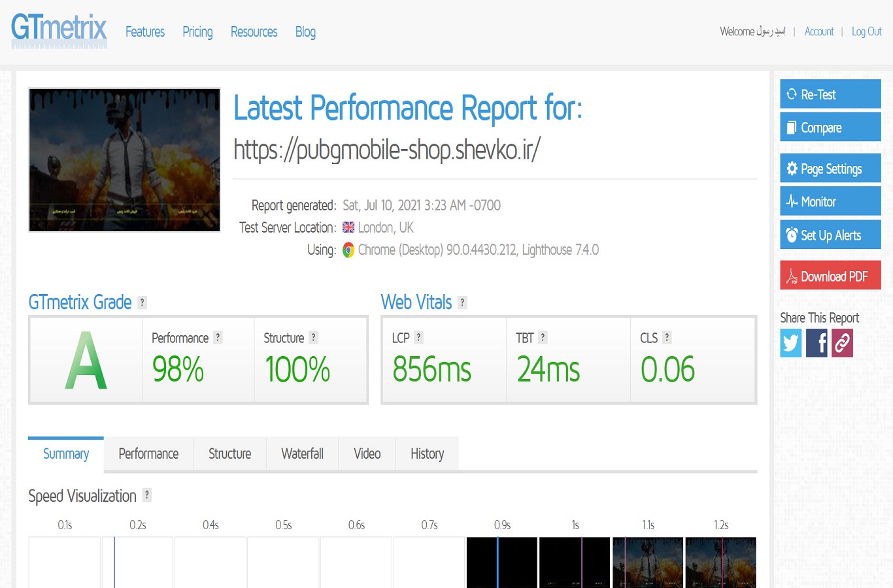Open the page screenshot thumbnail
Viewport: 893px width, 588px height.
124,160
